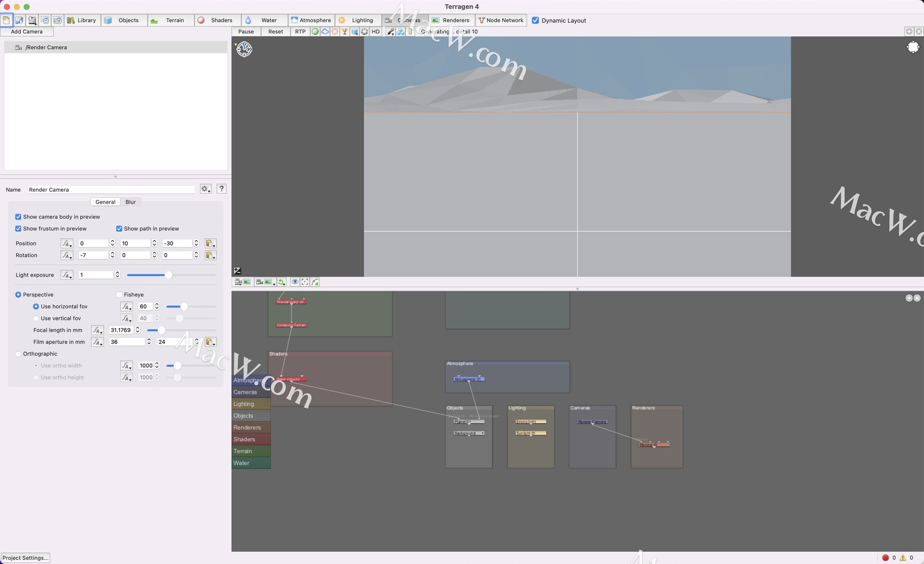Click the Light exposure slider handle
This screenshot has width=924, height=564.
pos(168,275)
